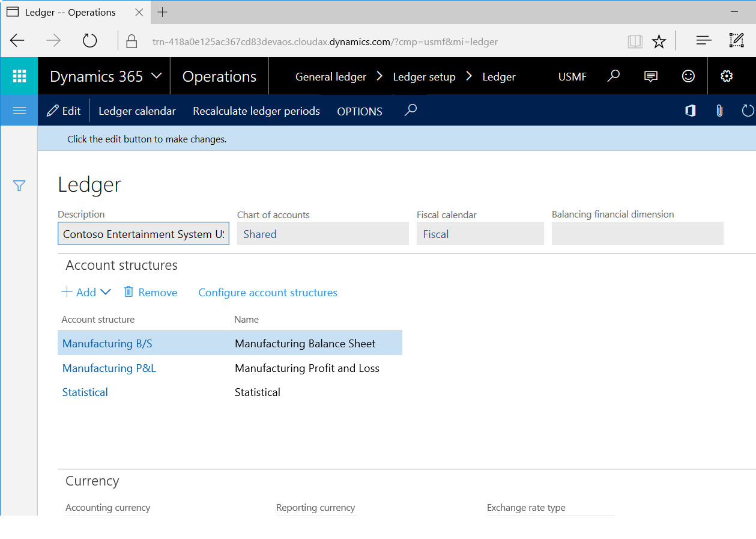Toggle the hamburger navigation pane icon
This screenshot has height=539, width=756.
pyautogui.click(x=19, y=111)
